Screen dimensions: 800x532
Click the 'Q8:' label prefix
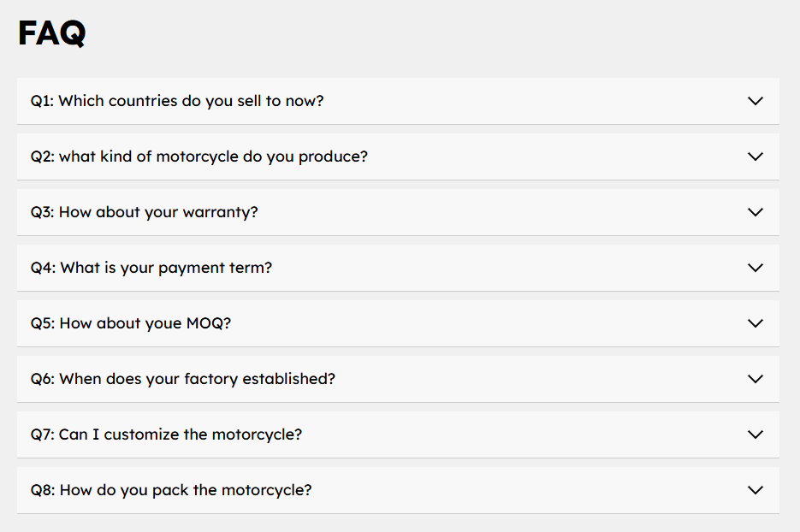pyautogui.click(x=43, y=490)
